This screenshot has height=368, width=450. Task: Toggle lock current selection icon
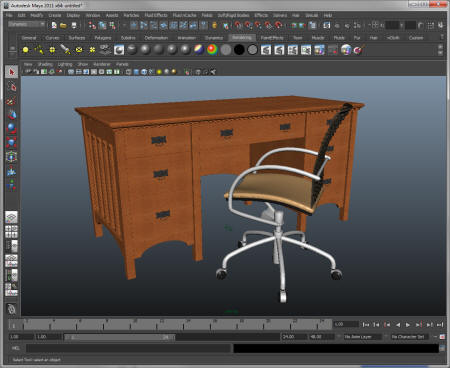215,25
